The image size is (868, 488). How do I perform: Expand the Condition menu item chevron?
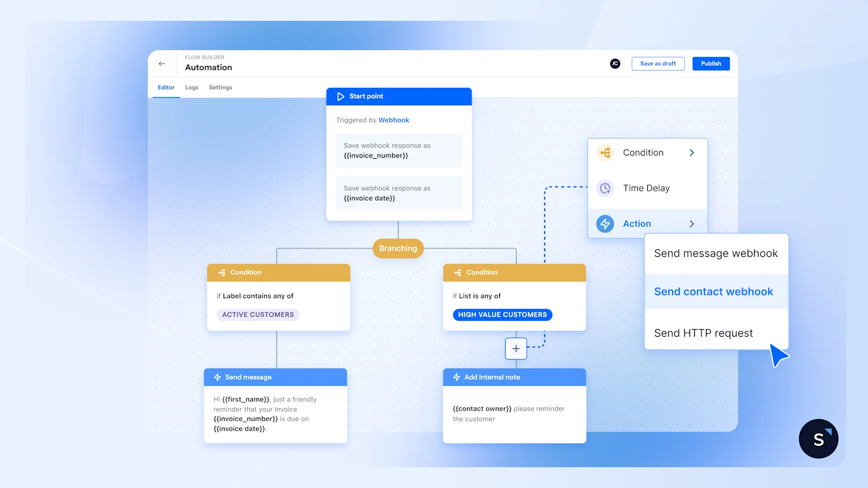(x=692, y=152)
